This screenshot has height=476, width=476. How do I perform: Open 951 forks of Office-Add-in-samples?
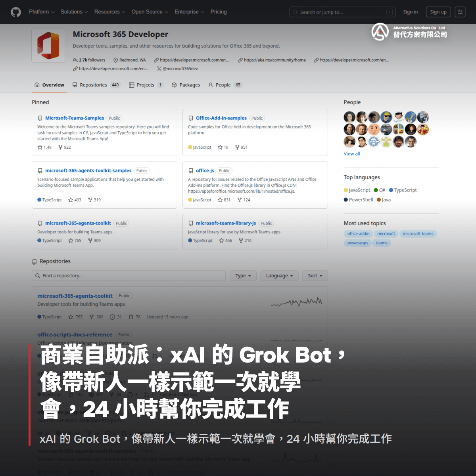point(241,147)
